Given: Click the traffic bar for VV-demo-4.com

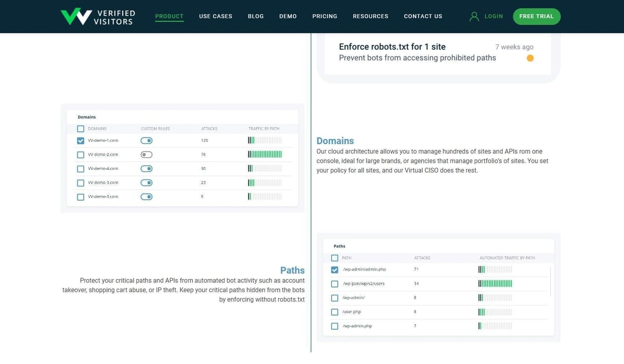Looking at the screenshot, I should 265,168.
